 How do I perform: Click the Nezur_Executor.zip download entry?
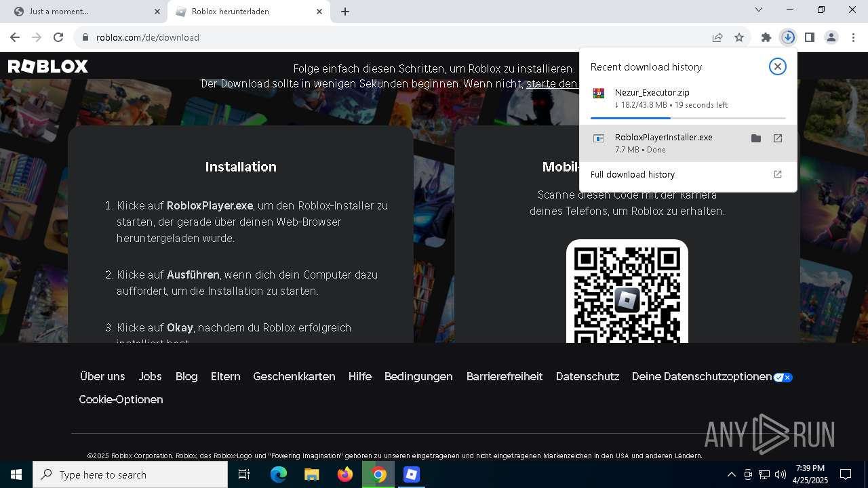click(x=688, y=102)
